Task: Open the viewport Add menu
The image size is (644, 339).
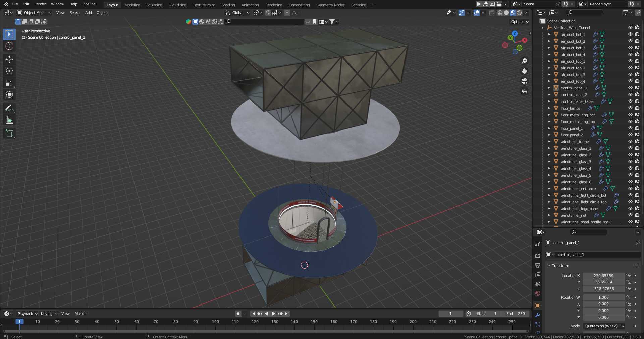Action: click(x=88, y=13)
